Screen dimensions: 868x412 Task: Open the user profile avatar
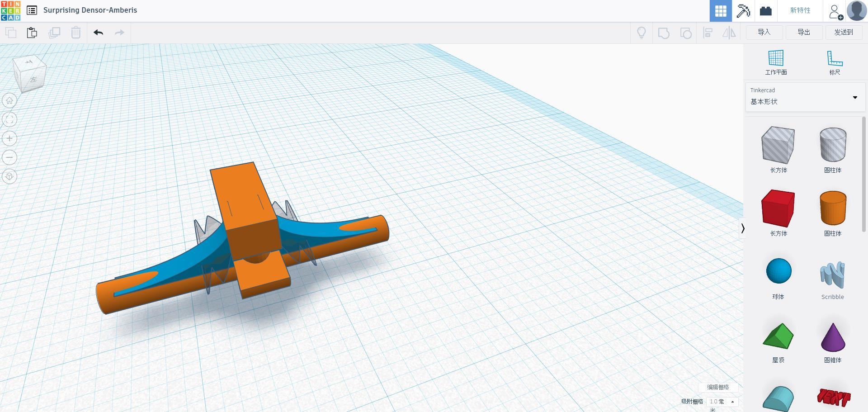click(x=857, y=10)
